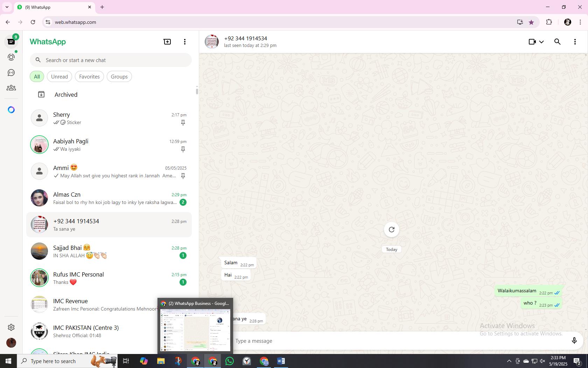Screen dimensions: 588x368
Task: Open the Chats icon in left sidebar
Action: [x=11, y=42]
